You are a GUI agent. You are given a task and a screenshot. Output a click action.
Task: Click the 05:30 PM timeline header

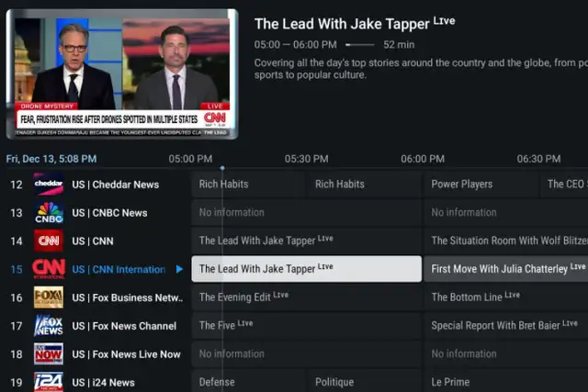pos(306,159)
